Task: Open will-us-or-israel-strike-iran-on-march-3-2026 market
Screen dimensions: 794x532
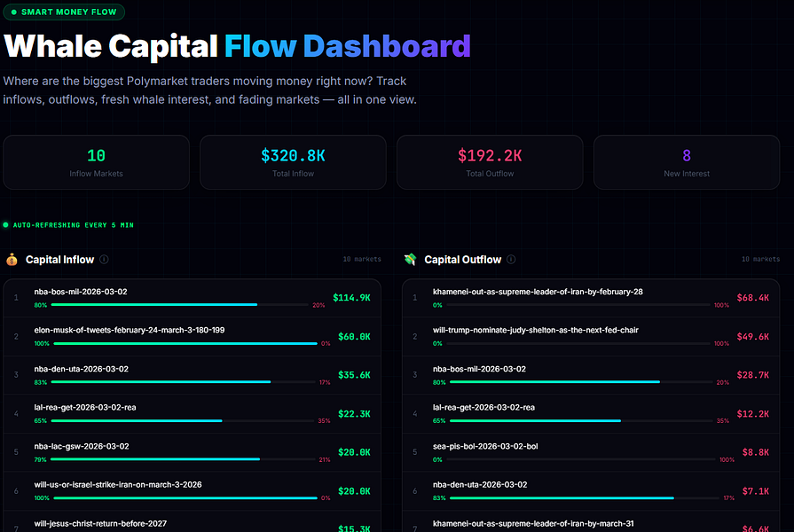Action: (x=192, y=491)
